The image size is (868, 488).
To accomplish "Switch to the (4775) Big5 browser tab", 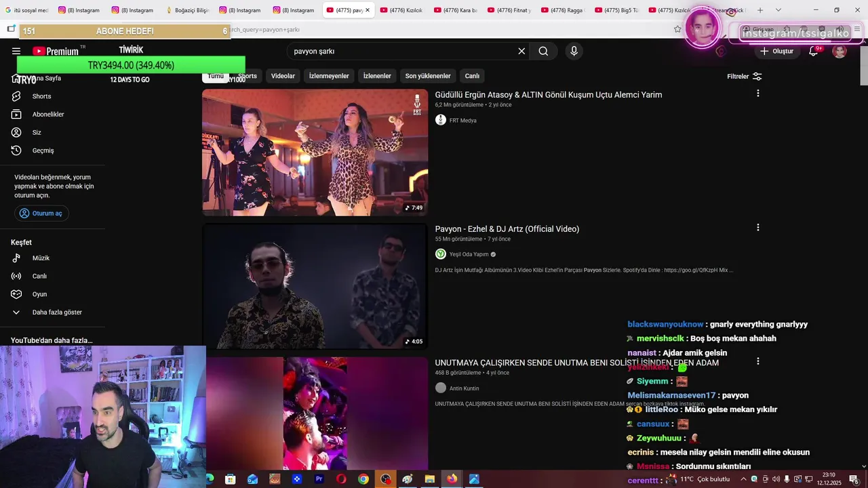I will point(616,10).
